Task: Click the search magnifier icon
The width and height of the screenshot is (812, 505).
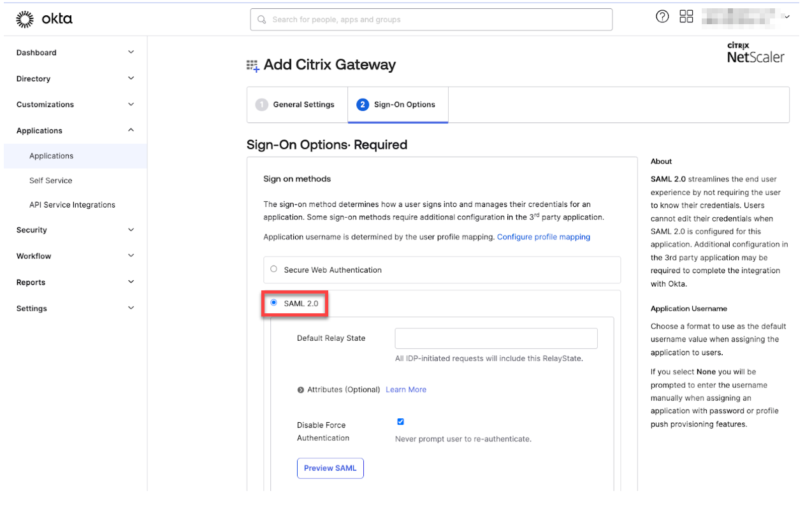Action: pyautogui.click(x=261, y=20)
